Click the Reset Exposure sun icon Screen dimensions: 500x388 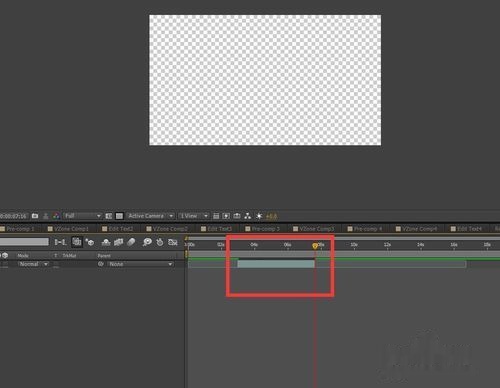tap(259, 216)
